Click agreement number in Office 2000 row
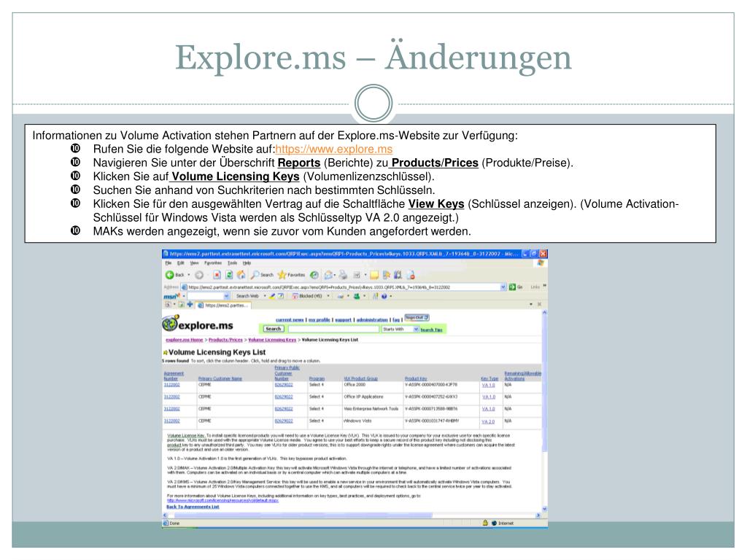 pos(171,385)
